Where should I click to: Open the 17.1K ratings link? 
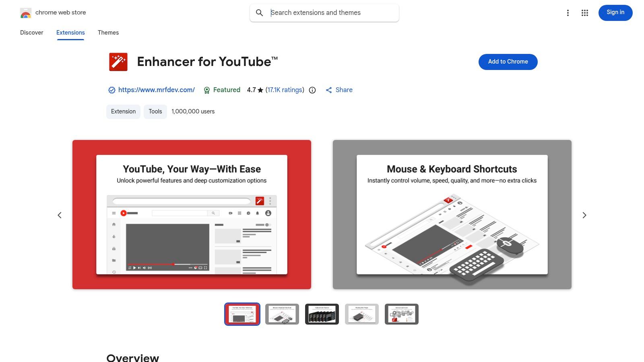285,90
